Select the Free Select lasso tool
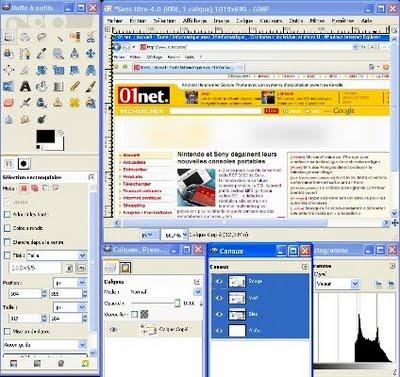 pyautogui.click(x=42, y=37)
